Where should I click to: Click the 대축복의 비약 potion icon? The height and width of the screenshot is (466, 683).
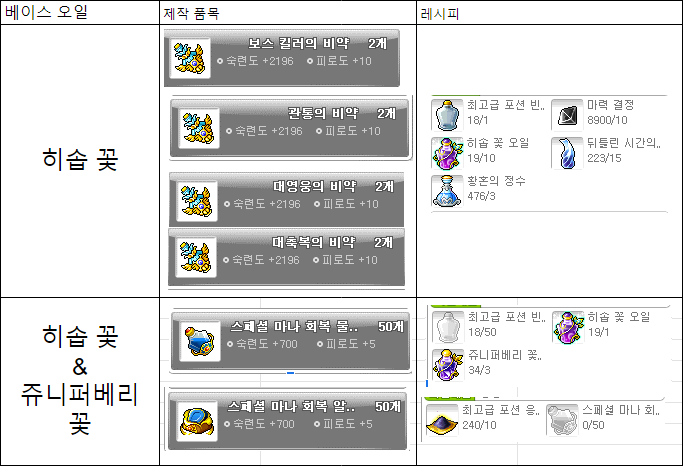coord(196,257)
